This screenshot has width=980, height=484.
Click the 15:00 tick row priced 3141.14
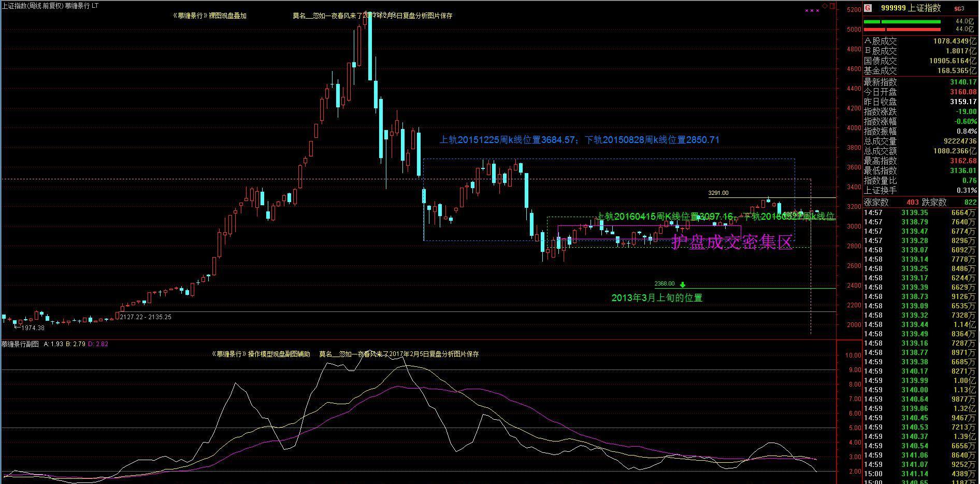(x=920, y=474)
